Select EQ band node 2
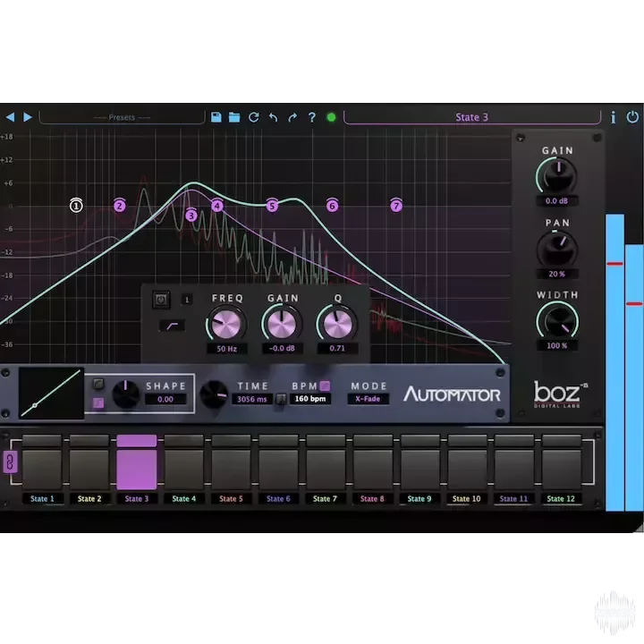Viewport: 644px width, 644px height. tap(120, 206)
